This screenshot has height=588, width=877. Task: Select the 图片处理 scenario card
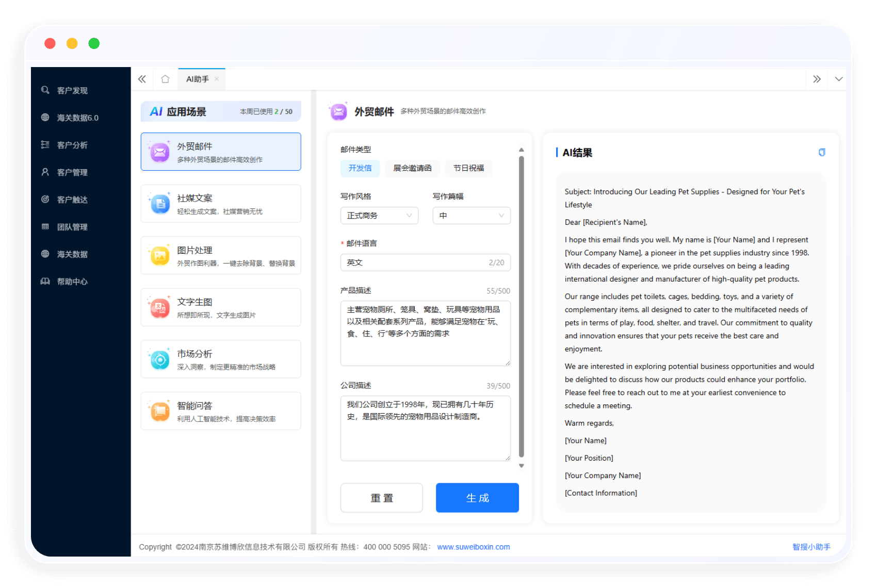click(221, 256)
